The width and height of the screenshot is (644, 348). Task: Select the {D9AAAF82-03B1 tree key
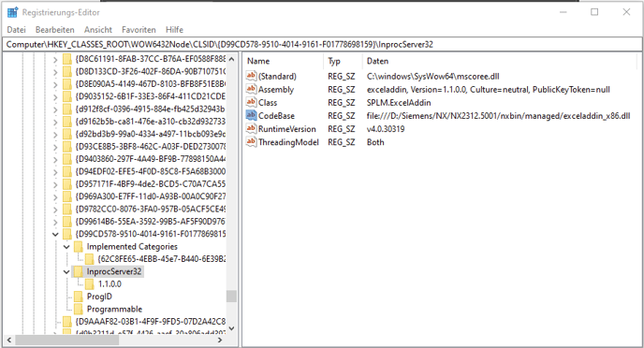pos(151,321)
